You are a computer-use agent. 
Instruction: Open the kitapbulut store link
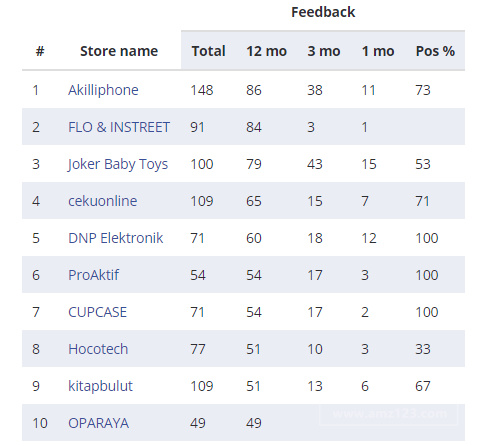100,386
